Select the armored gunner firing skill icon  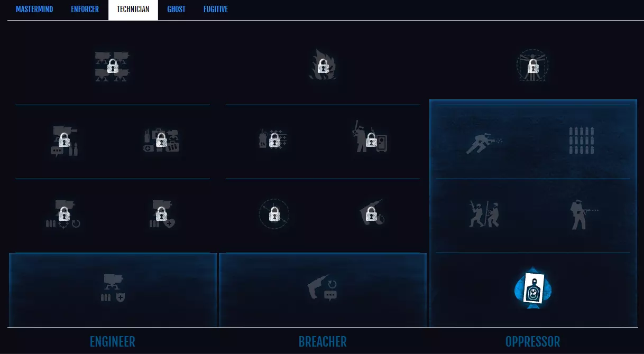click(x=583, y=215)
